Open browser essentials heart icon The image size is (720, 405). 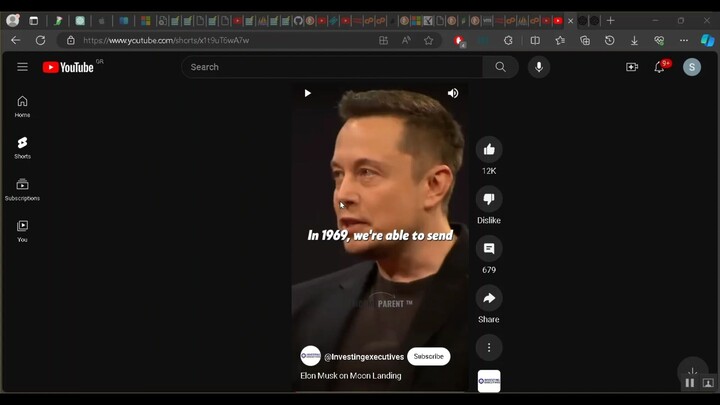[659, 40]
